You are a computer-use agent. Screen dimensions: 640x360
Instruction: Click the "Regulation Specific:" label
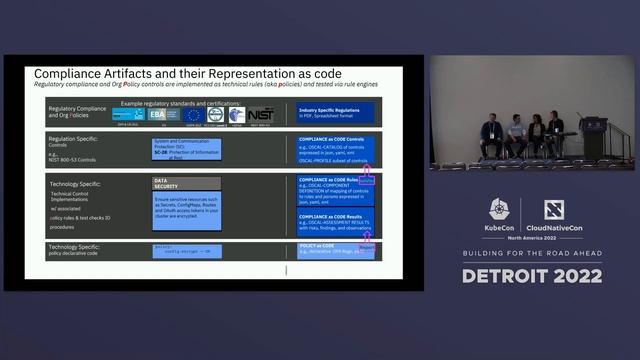pyautogui.click(x=73, y=139)
